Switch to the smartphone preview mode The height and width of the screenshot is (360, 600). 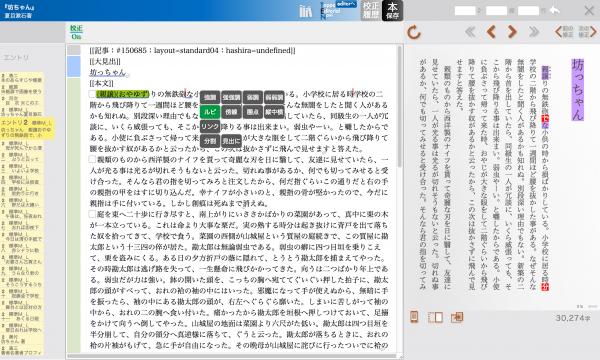[414, 317]
